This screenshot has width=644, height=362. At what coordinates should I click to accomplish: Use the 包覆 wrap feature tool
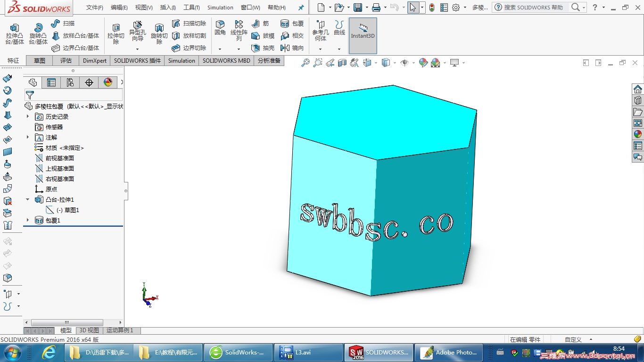point(292,24)
